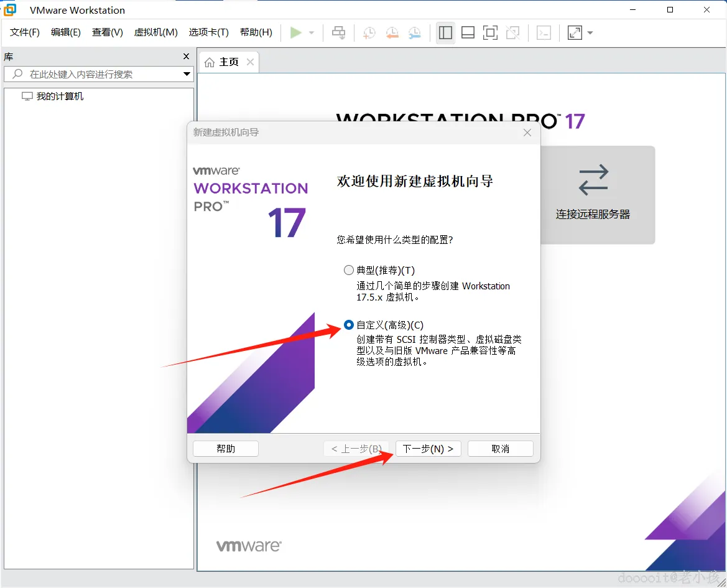Switch to the 主页 tab
The width and height of the screenshot is (727, 588).
pos(229,62)
